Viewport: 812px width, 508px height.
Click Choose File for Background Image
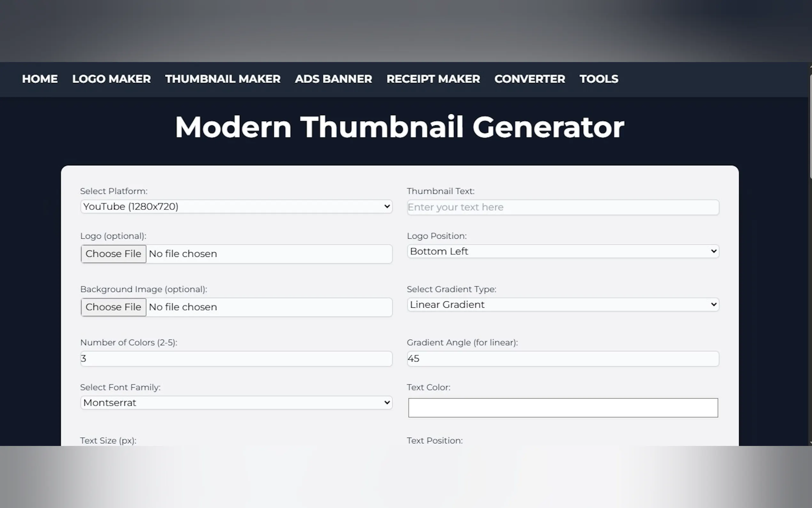click(113, 307)
